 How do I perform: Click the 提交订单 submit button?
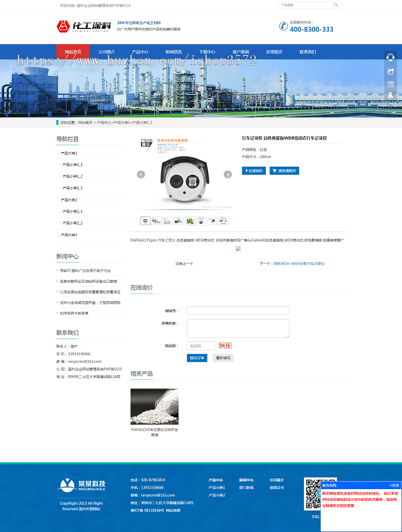pyautogui.click(x=197, y=358)
